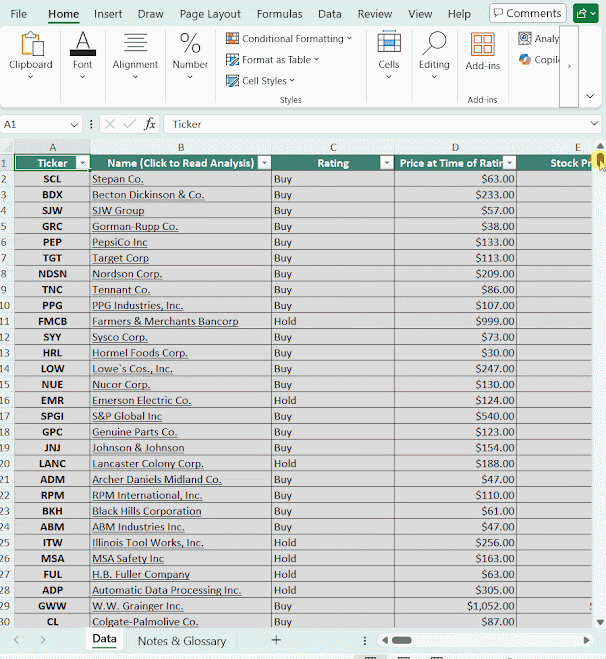
Task: Click the Analyze Data icon
Action: click(x=525, y=39)
